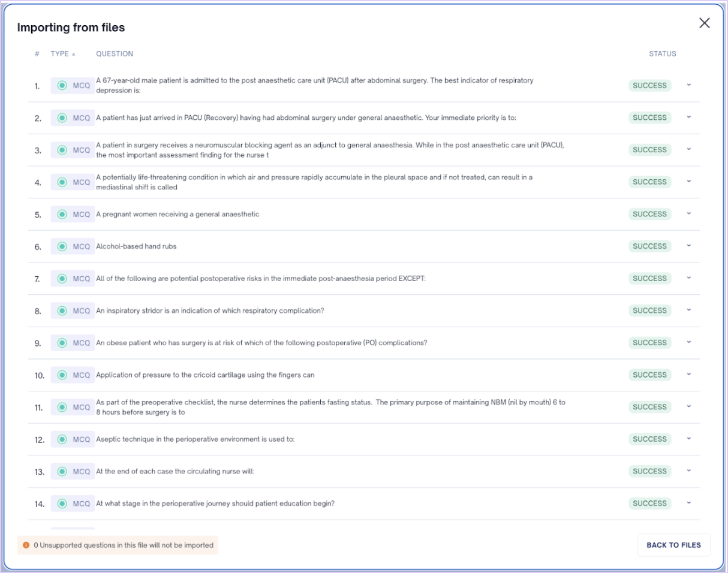Expand row 8 inspiratory stridor question
The width and height of the screenshot is (728, 573).
click(x=688, y=310)
